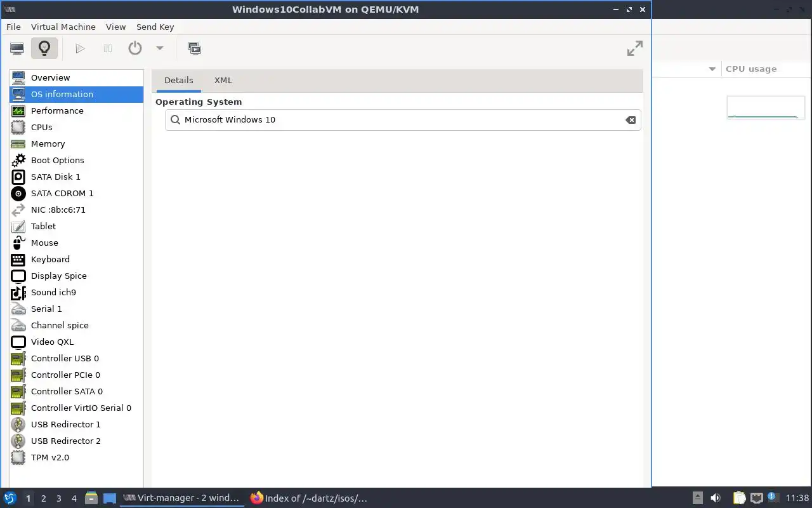This screenshot has width=812, height=508.
Task: Select Overview in hardware list
Action: point(76,77)
